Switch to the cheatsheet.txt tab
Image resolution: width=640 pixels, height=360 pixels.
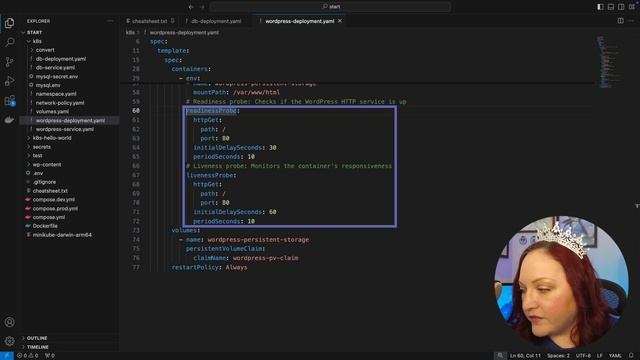pyautogui.click(x=150, y=21)
